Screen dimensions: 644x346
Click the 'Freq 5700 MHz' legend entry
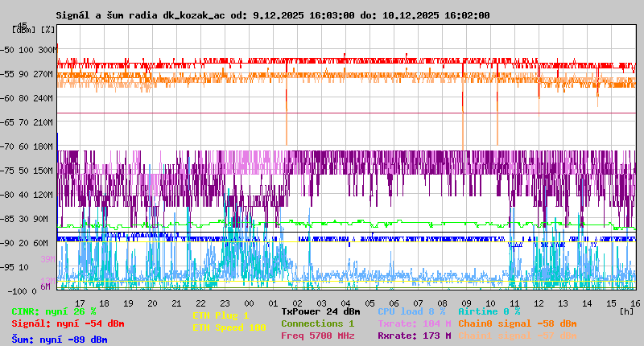click(x=317, y=336)
